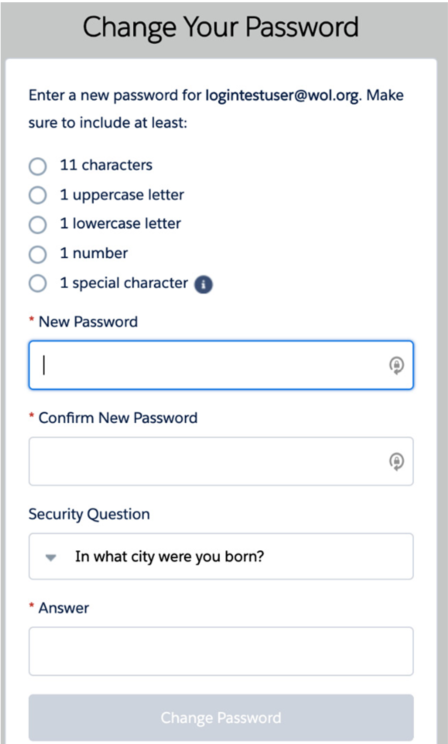Click the Change Password button

click(221, 717)
